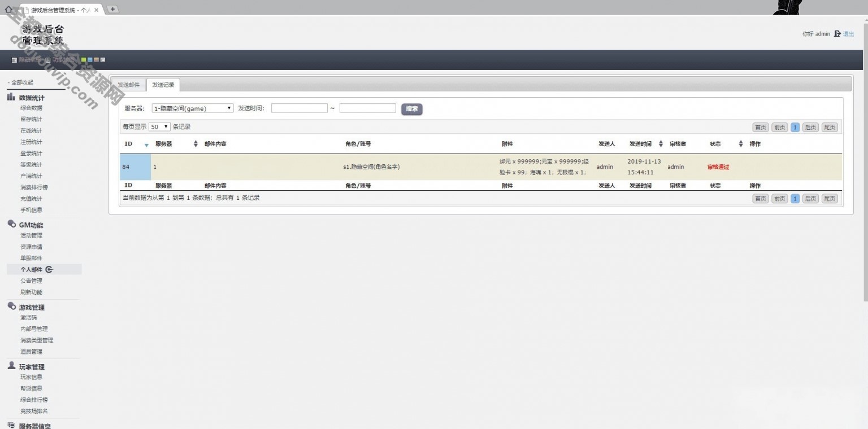Screen dimensions: 868x429
Task: Open 综合数据 in sidebar
Action: coord(31,108)
